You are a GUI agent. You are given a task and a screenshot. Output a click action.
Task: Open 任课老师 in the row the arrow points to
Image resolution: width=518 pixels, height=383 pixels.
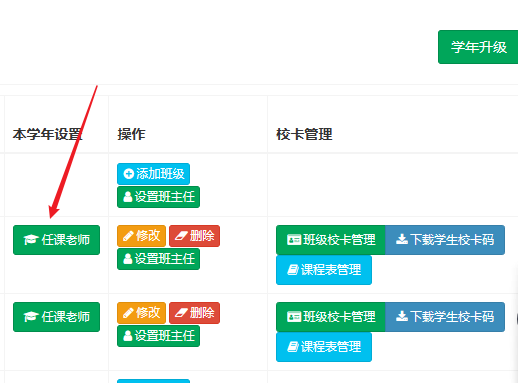tap(56, 240)
